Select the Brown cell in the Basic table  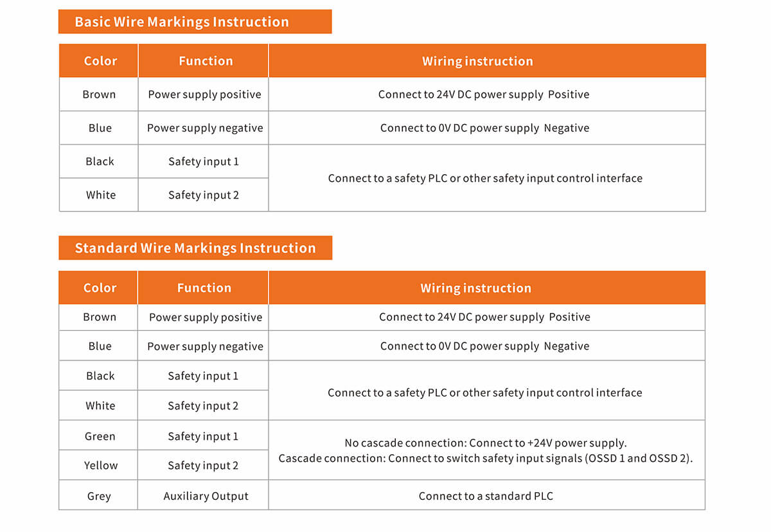[x=99, y=94]
